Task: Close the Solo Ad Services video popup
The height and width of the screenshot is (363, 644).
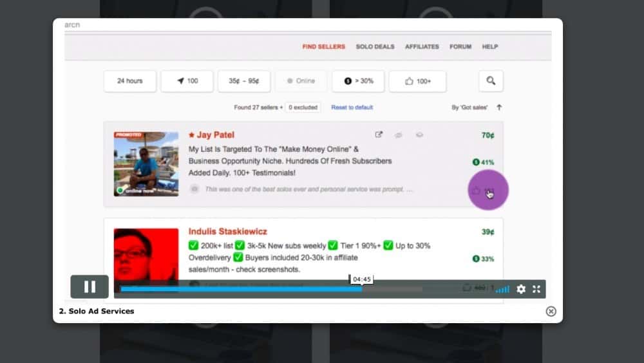Action: pos(551,312)
